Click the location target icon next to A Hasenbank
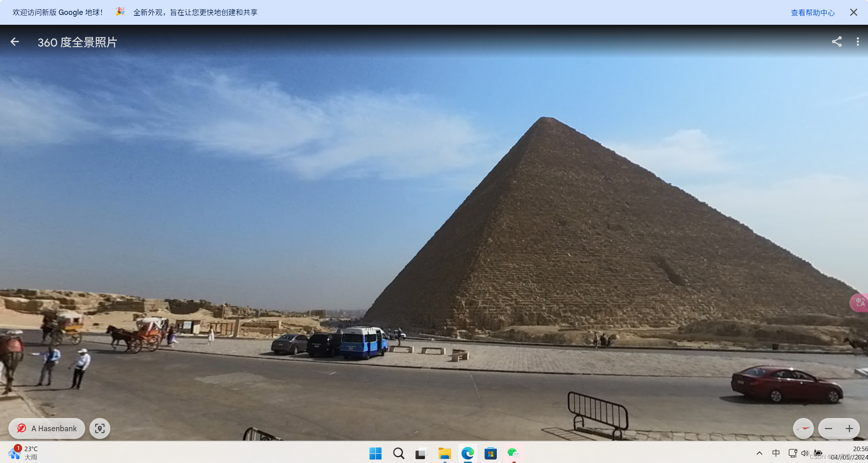This screenshot has height=463, width=868. pyautogui.click(x=100, y=428)
